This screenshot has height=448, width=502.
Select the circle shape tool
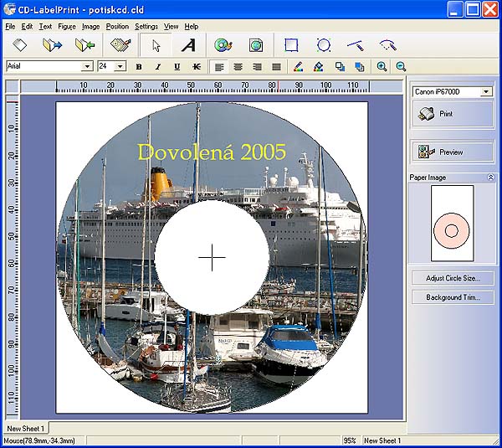[x=324, y=45]
